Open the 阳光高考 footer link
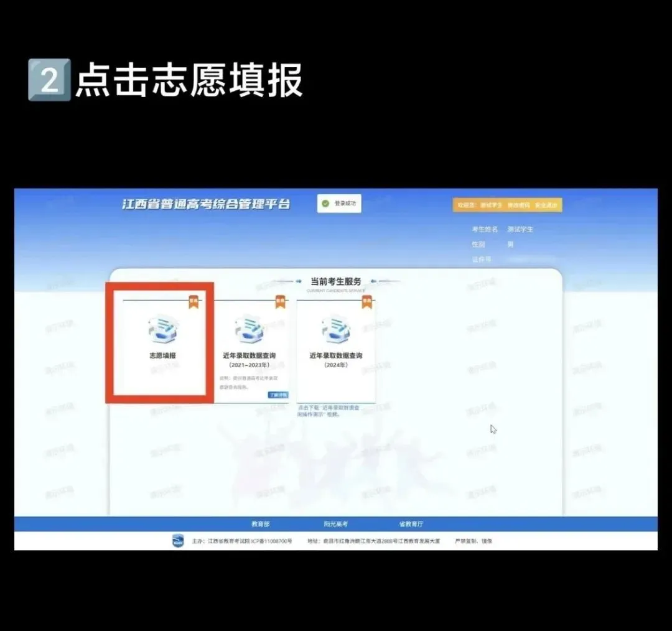 click(335, 524)
